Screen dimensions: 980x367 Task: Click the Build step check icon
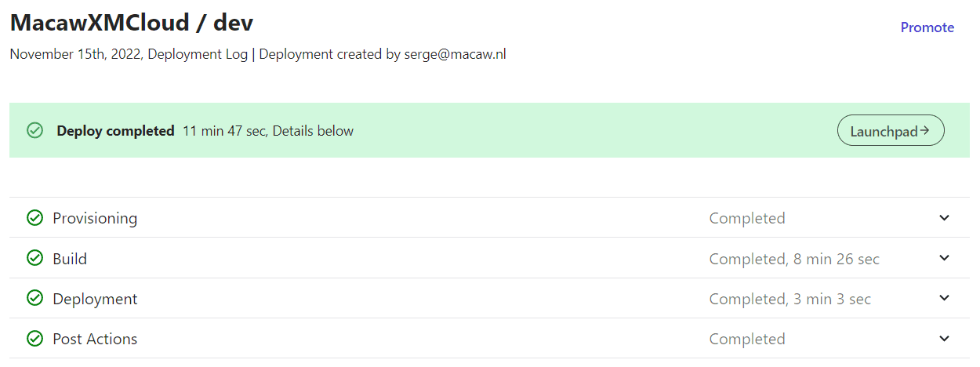coord(34,258)
